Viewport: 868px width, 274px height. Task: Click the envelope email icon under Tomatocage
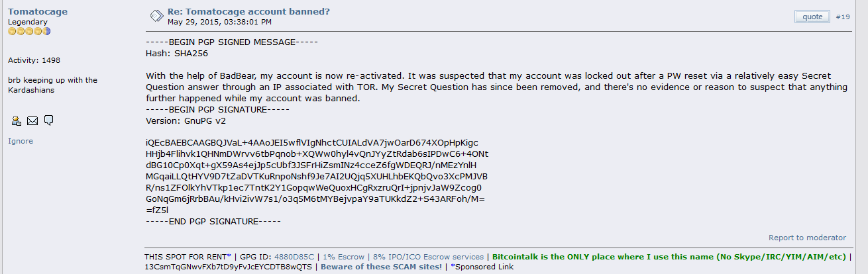32,120
